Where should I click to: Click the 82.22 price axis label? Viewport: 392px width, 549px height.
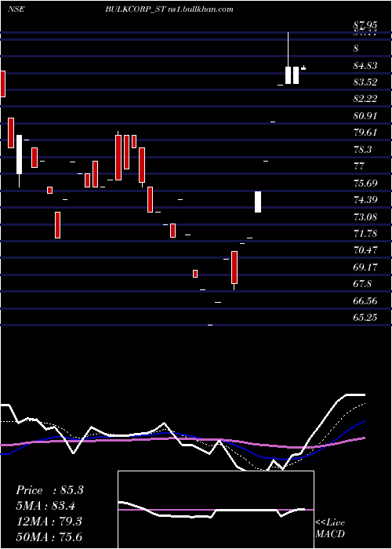click(365, 99)
